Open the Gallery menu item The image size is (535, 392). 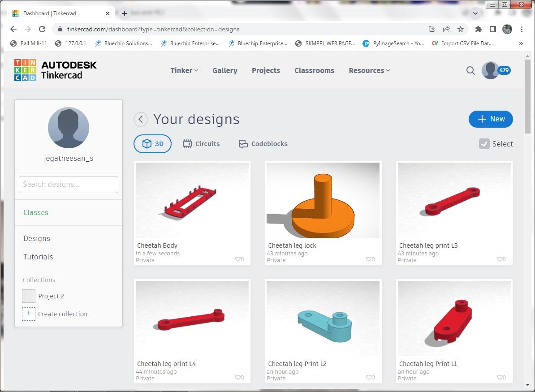pyautogui.click(x=225, y=71)
